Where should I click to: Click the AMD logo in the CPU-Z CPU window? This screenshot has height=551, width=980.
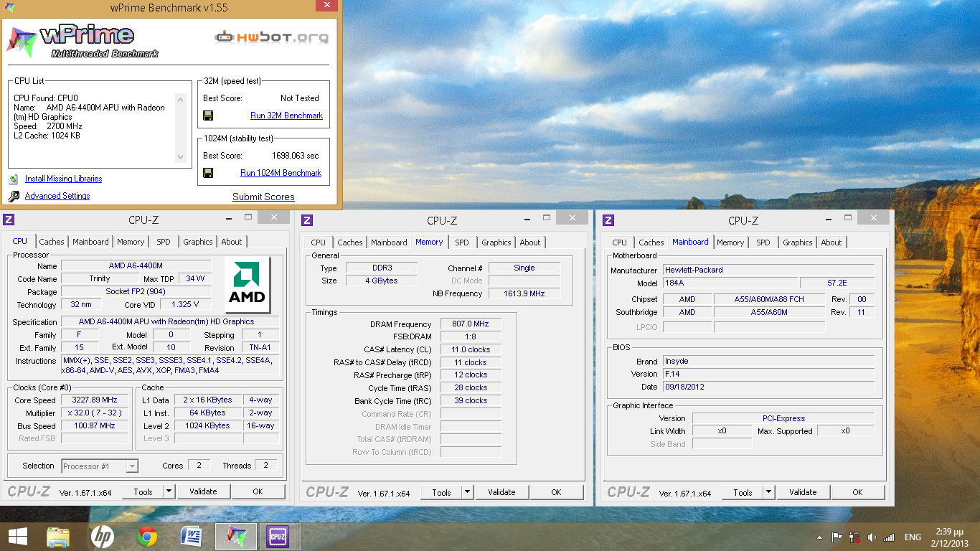247,286
